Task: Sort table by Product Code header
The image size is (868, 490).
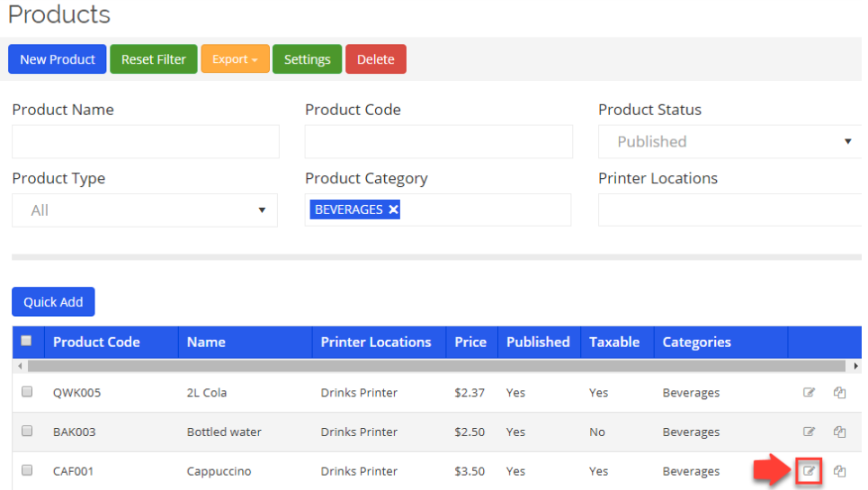Action: [96, 342]
